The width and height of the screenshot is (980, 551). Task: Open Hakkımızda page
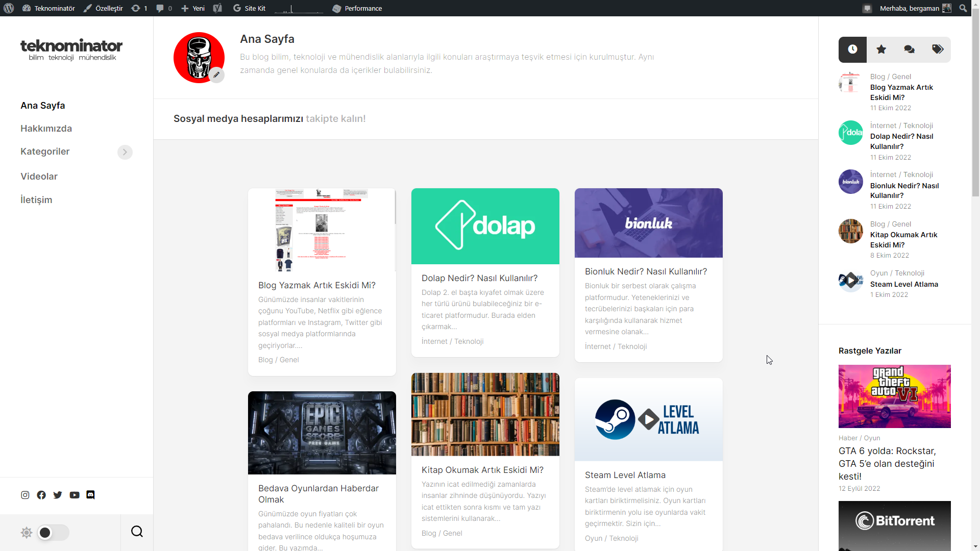(x=46, y=129)
